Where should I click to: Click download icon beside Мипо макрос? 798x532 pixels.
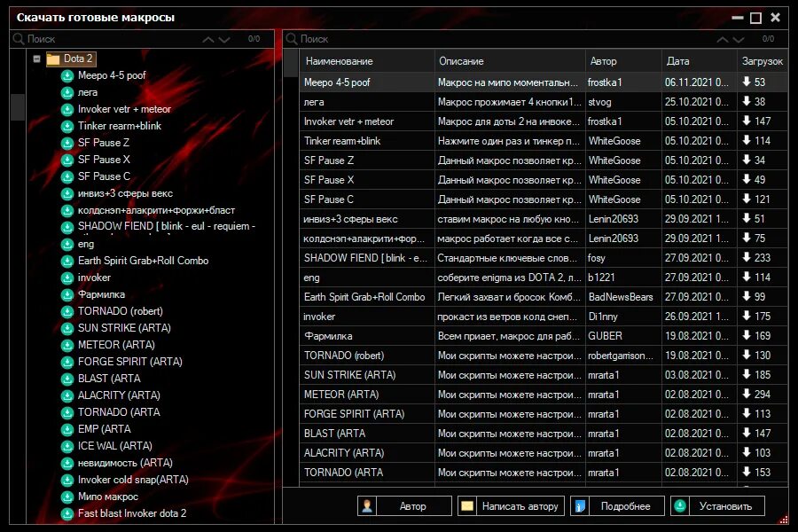67,497
